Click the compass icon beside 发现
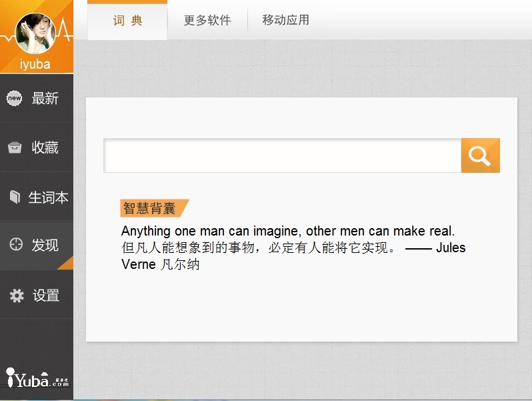This screenshot has height=401, width=532. point(16,244)
